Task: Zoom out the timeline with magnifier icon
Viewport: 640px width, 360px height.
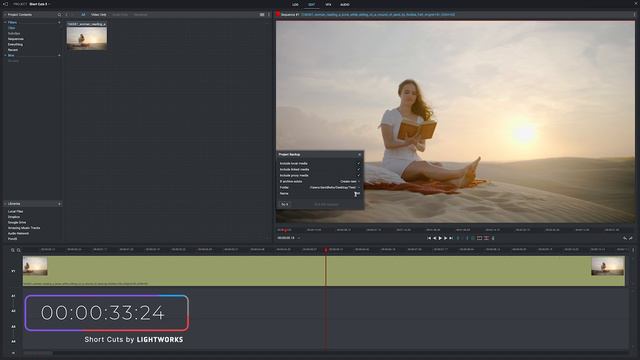Action: coord(18,250)
